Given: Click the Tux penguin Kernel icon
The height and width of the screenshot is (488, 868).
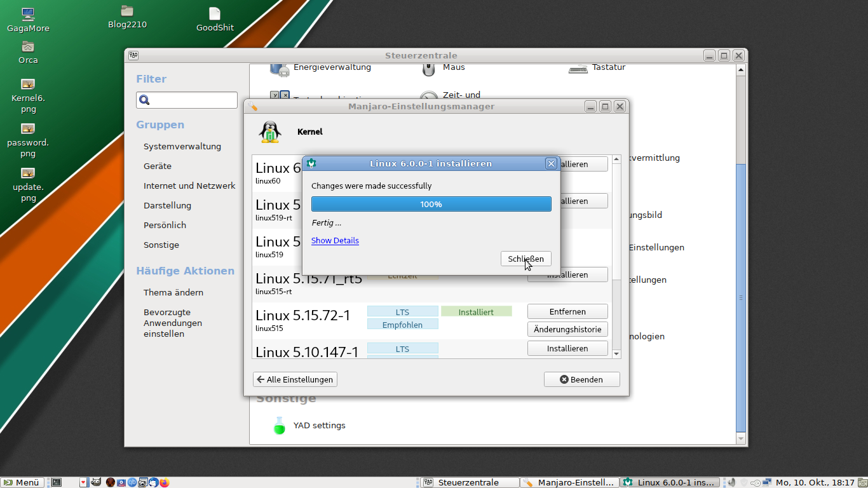Looking at the screenshot, I should click(x=270, y=132).
